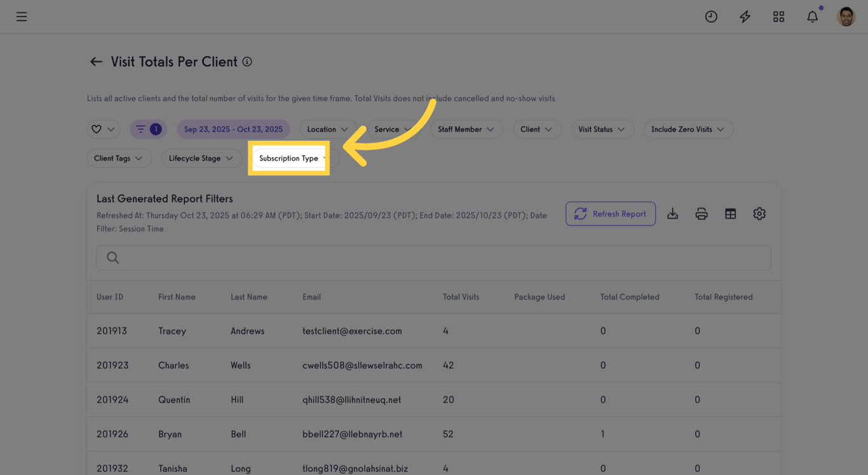Open the apps grid icon

tap(778, 17)
